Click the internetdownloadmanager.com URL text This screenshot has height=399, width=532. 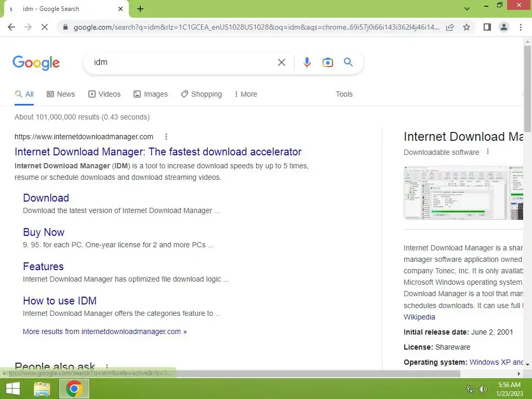coord(84,137)
